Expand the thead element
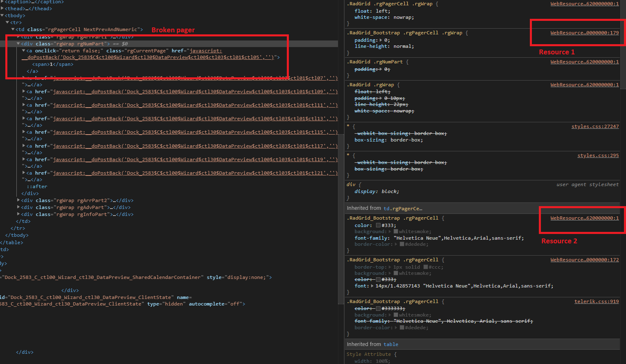Viewport: 626px width, 364px height. pyautogui.click(x=2, y=9)
